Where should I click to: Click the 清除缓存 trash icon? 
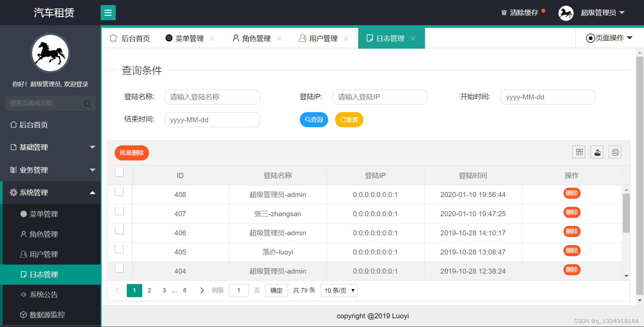click(504, 12)
